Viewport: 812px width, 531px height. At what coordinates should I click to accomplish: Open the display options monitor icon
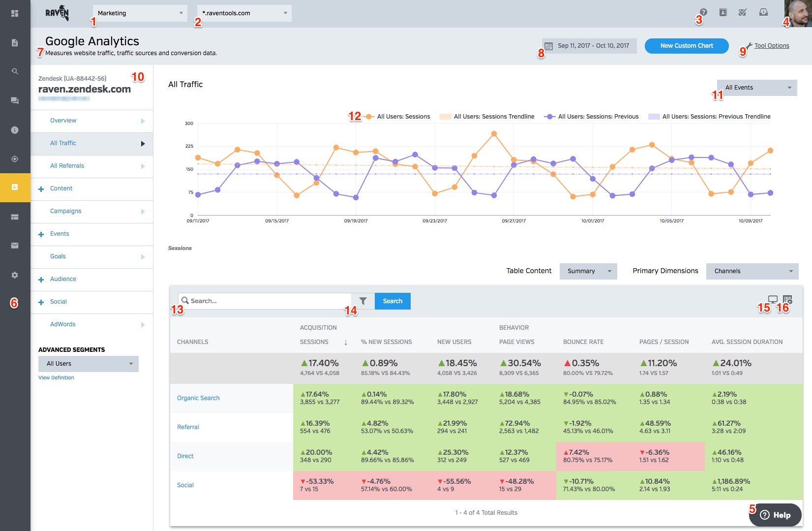pyautogui.click(x=773, y=299)
